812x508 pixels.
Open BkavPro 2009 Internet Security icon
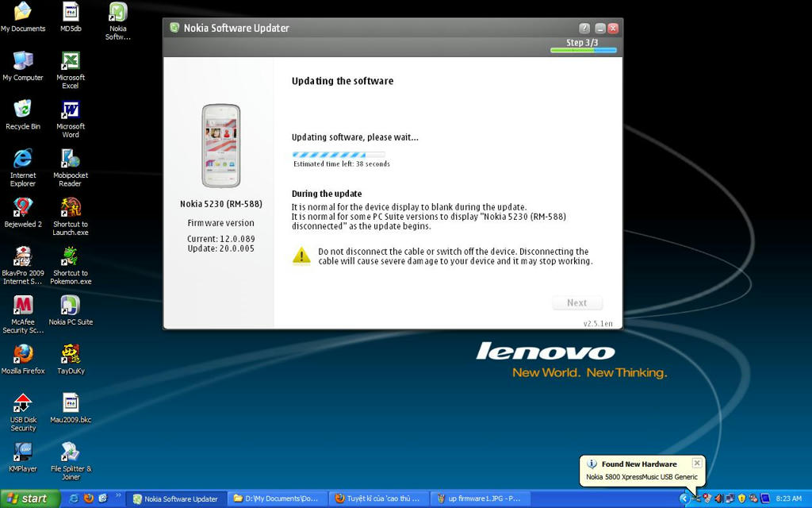tap(23, 266)
